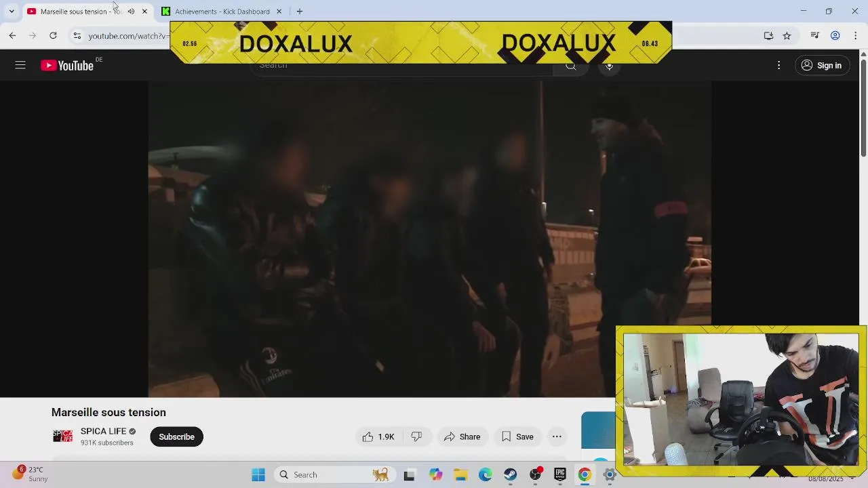This screenshot has width=868, height=488.
Task: Open the weather widget showing 23°C Sunny
Action: pos(31,474)
